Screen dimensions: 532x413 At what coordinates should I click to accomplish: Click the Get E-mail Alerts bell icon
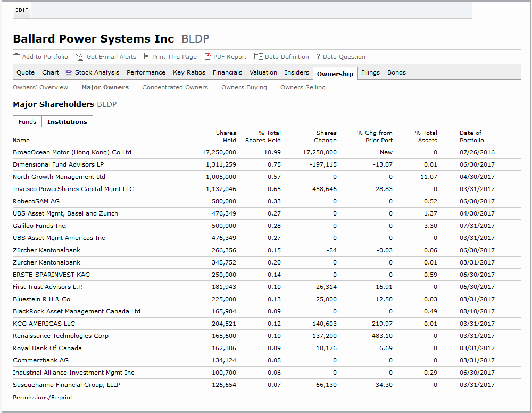point(80,56)
